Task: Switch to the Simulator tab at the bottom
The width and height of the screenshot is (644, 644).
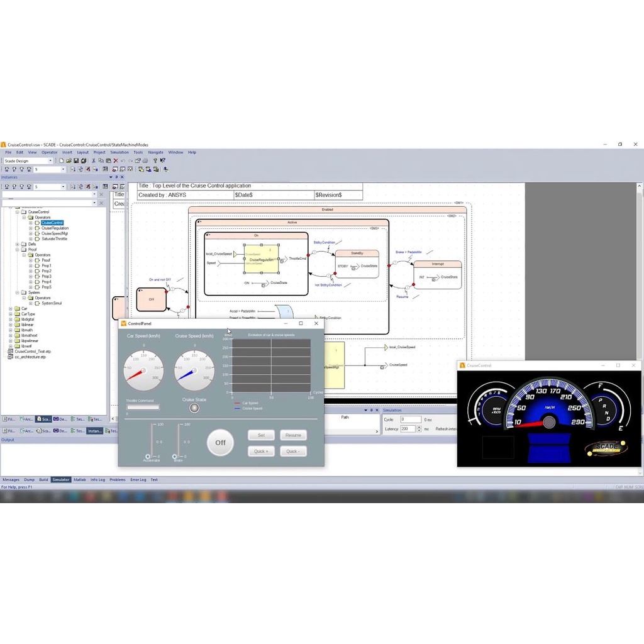Action: tap(60, 479)
